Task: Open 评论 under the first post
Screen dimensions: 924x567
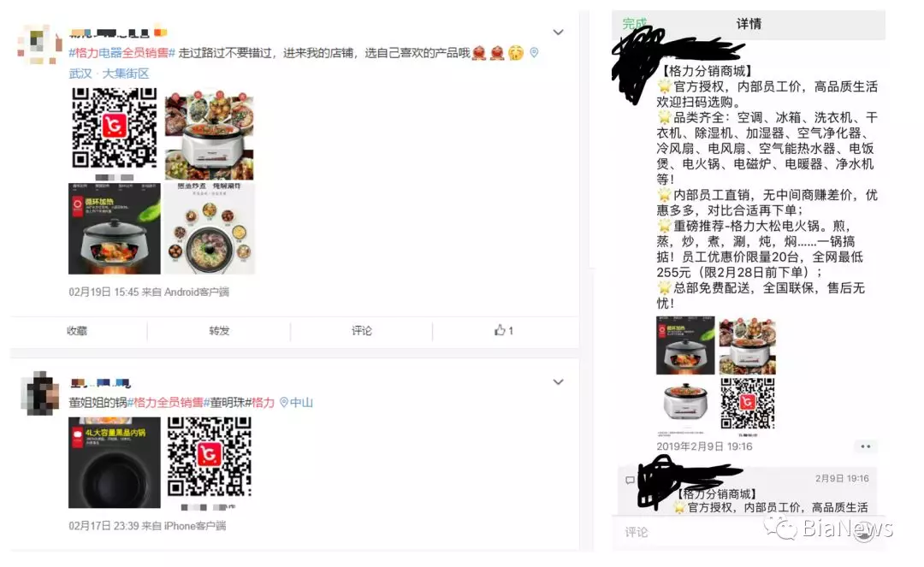Action: [362, 331]
